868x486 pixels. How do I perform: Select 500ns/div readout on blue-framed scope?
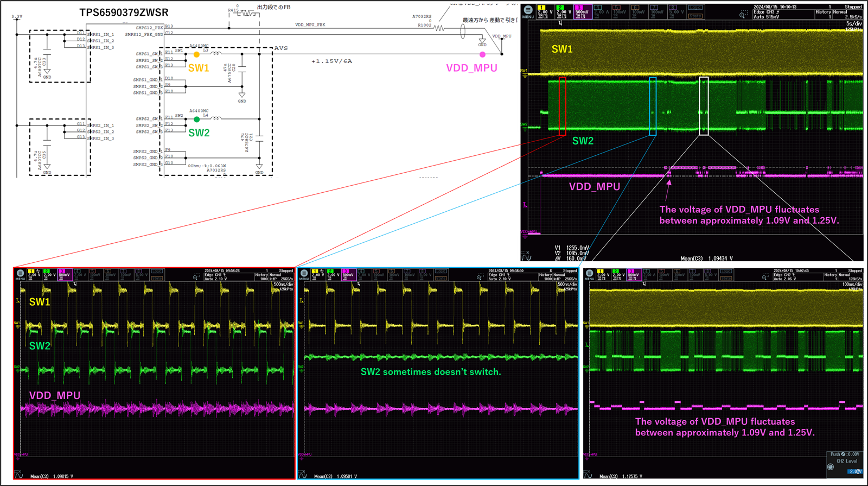point(567,284)
